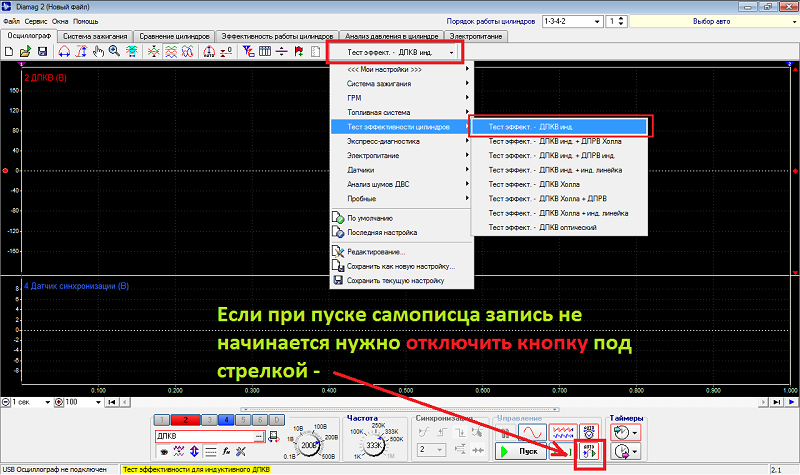Toggle channel D button
This screenshot has height=475, width=800.
pos(277,420)
